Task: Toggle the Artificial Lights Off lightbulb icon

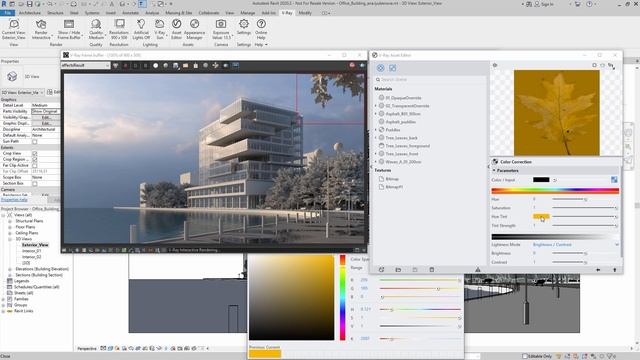Action: pos(141,24)
